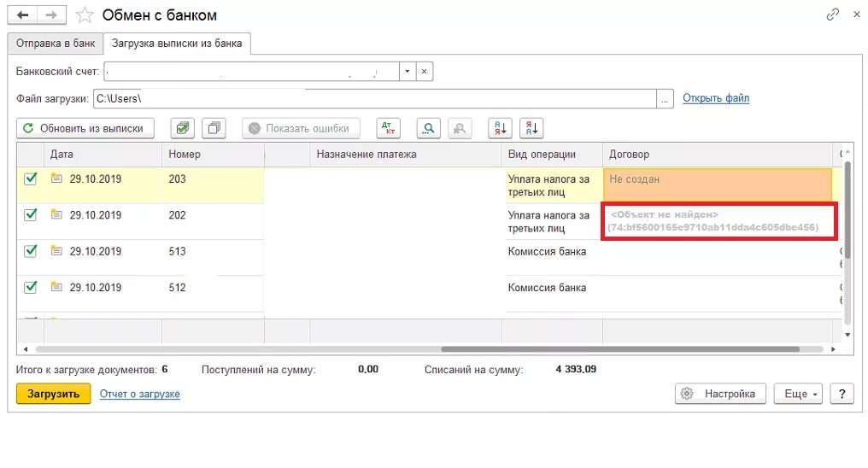Cancel search using the greyed magnifier icon
This screenshot has height=468, width=868.
(x=459, y=128)
